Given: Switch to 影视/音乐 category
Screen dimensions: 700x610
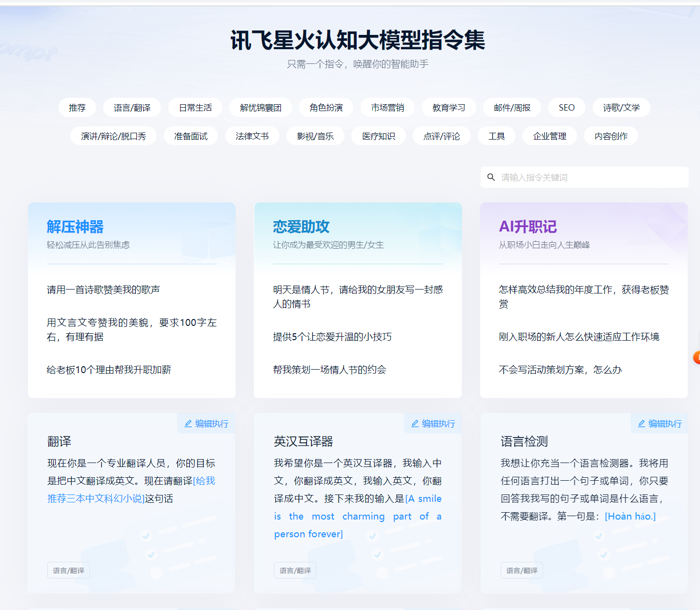Looking at the screenshot, I should pyautogui.click(x=315, y=136).
